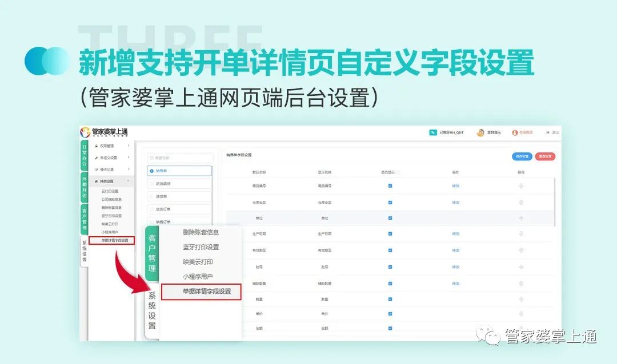Toggle the 是否显示 checkbox for 批号

(x=390, y=267)
